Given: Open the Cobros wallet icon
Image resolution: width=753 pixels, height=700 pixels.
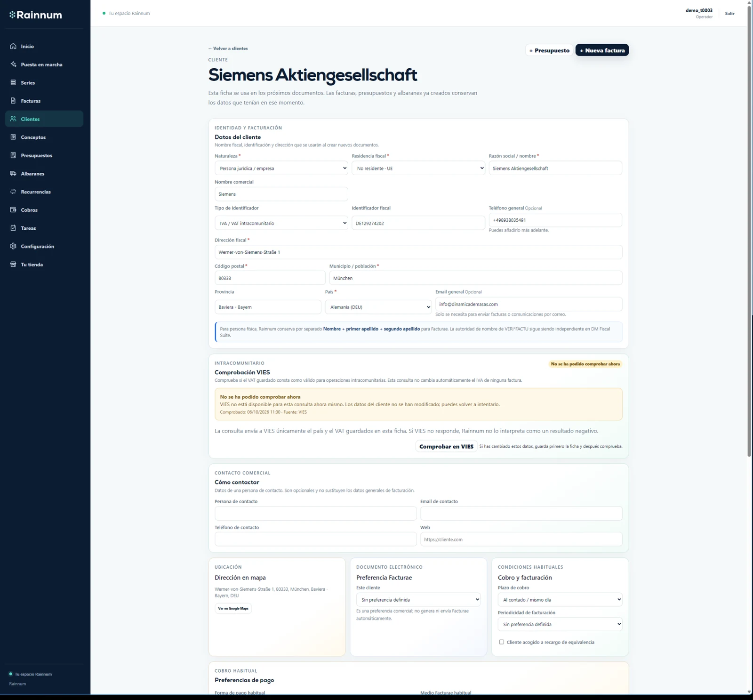Looking at the screenshot, I should (13, 210).
